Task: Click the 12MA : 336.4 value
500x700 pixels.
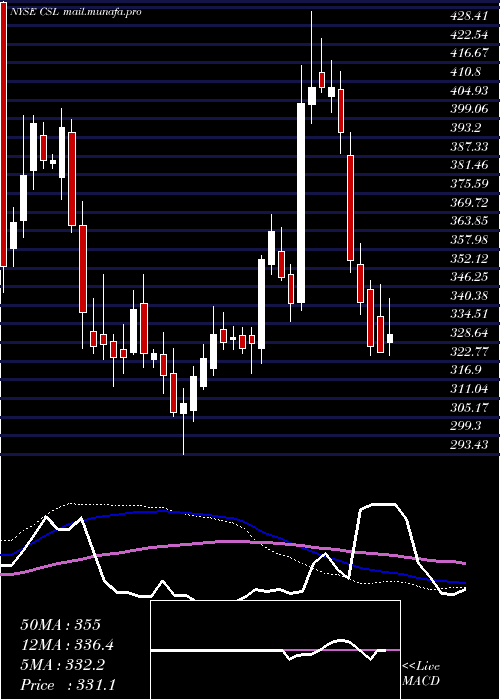Action: pyautogui.click(x=67, y=645)
